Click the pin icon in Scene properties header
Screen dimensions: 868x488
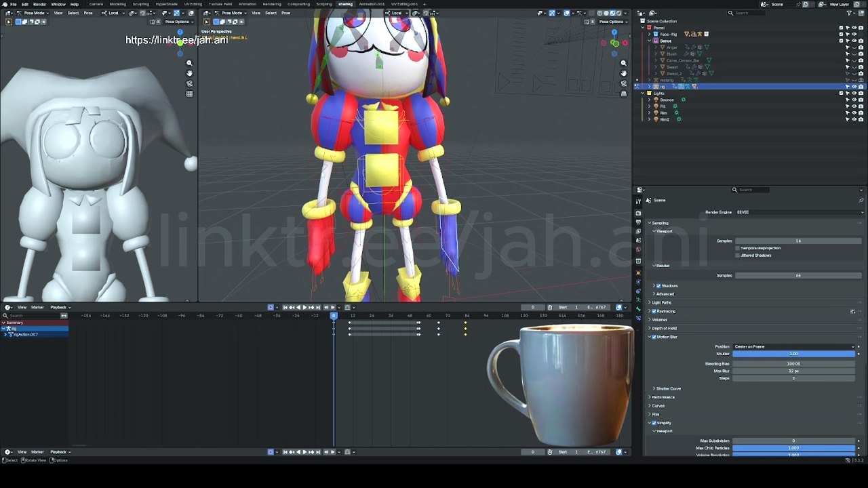tap(861, 200)
